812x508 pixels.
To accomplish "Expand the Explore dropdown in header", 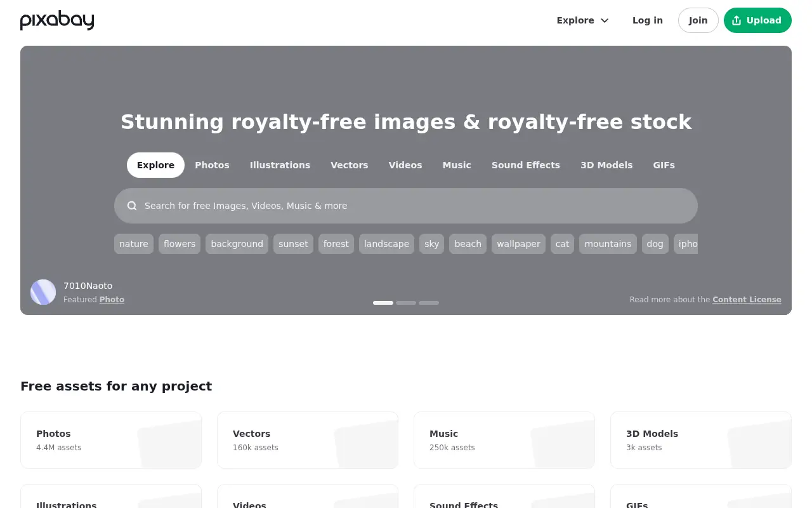I will (582, 20).
